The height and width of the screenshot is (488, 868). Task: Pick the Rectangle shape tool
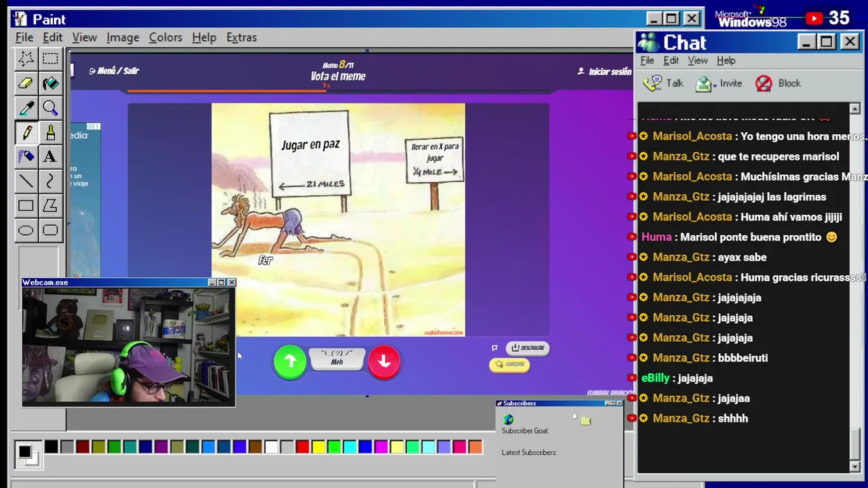point(26,205)
